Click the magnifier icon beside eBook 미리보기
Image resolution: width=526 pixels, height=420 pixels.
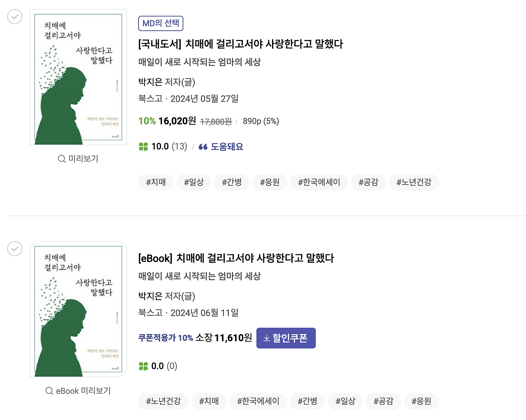[49, 391]
